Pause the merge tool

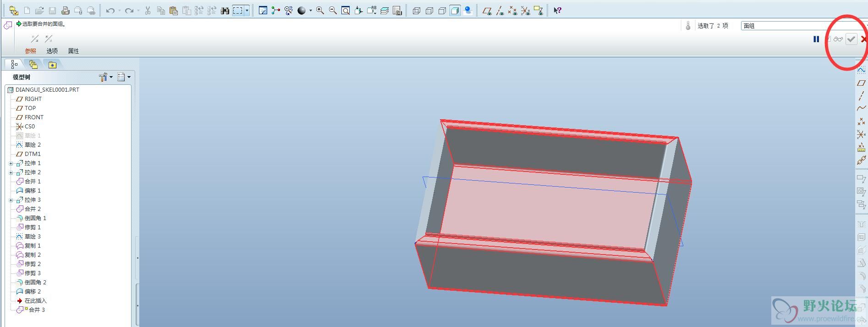[816, 39]
